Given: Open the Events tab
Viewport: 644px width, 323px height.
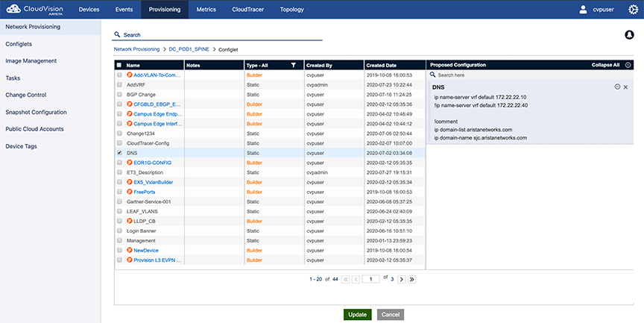Looking at the screenshot, I should point(124,10).
